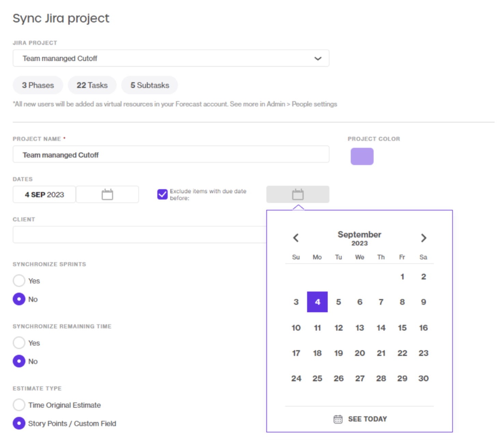Pick September 10 in the calendar
This screenshot has height=448, width=501.
(296, 328)
